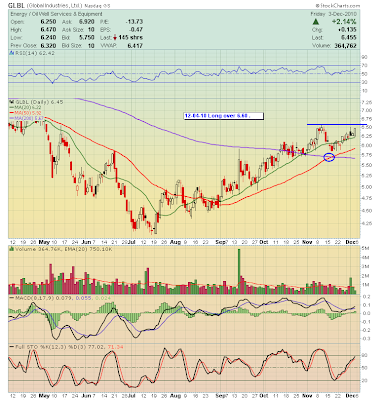Click Oct on the stochastic panel date axis
Screen dimensions: 380x400
click(x=264, y=396)
